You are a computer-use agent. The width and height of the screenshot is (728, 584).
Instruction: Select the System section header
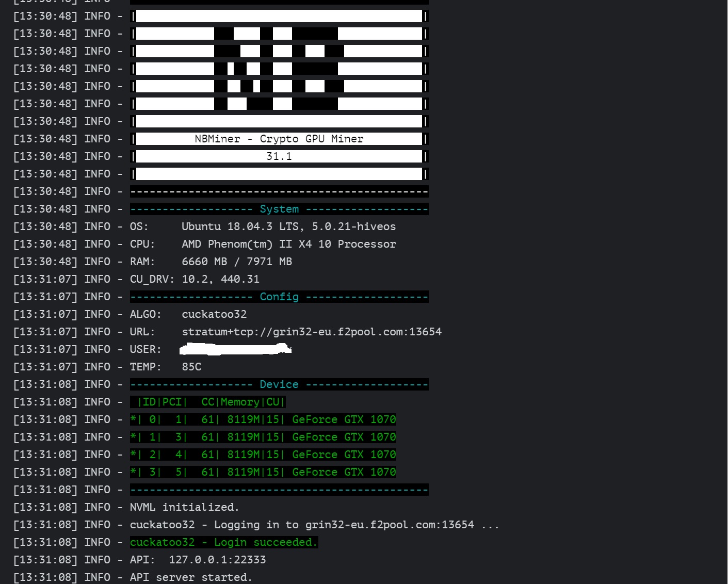point(279,209)
